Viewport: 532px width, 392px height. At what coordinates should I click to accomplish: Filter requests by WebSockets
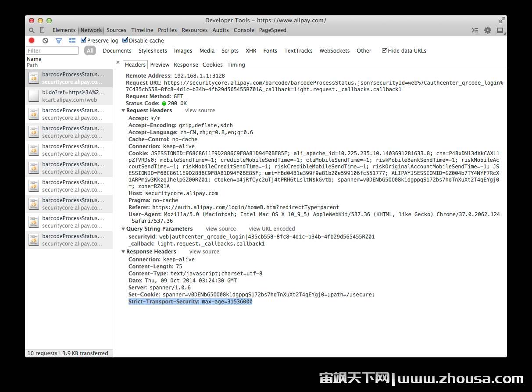[x=335, y=50]
